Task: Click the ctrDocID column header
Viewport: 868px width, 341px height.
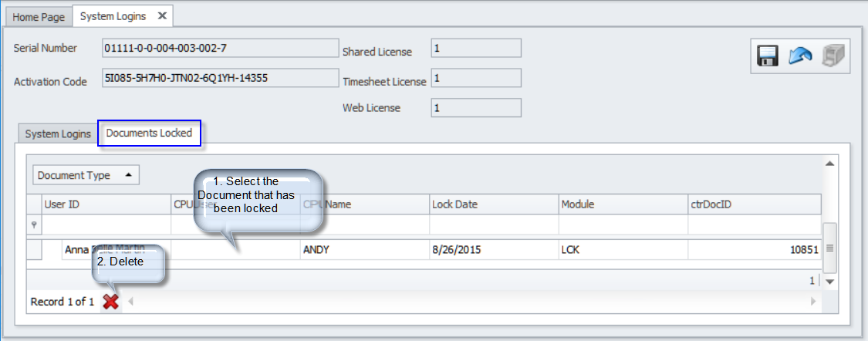Action: (753, 204)
